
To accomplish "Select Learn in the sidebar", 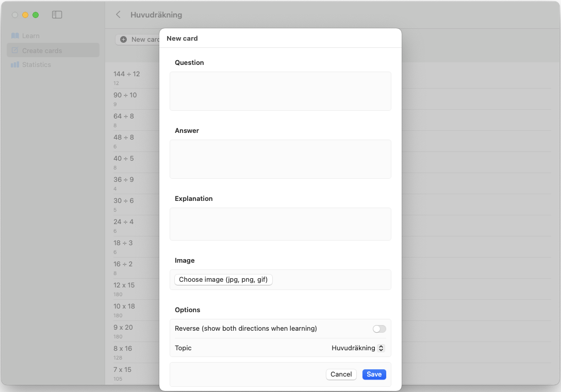I will (x=31, y=36).
